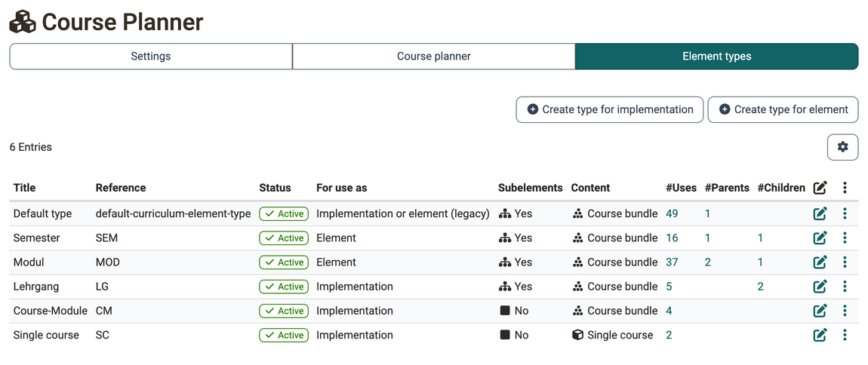Sort by the #Uses column header

pos(681,188)
